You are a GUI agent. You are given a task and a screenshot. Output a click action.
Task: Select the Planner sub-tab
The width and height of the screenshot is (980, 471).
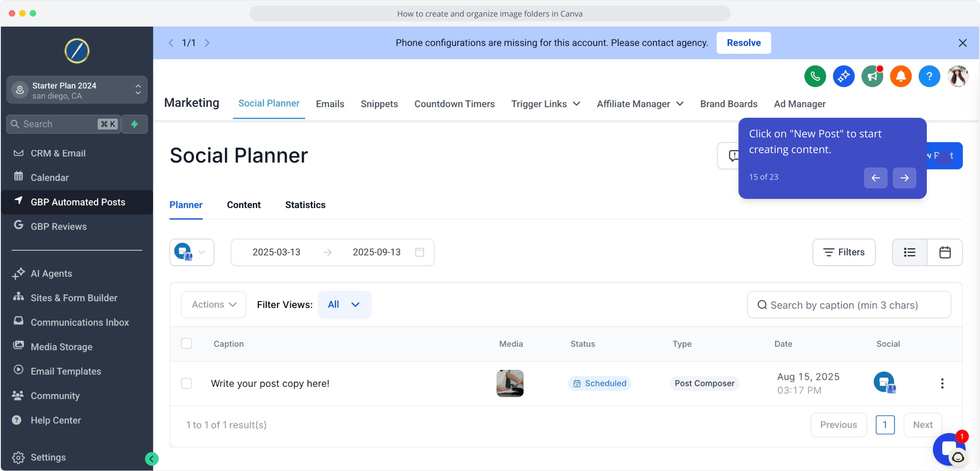pyautogui.click(x=186, y=205)
